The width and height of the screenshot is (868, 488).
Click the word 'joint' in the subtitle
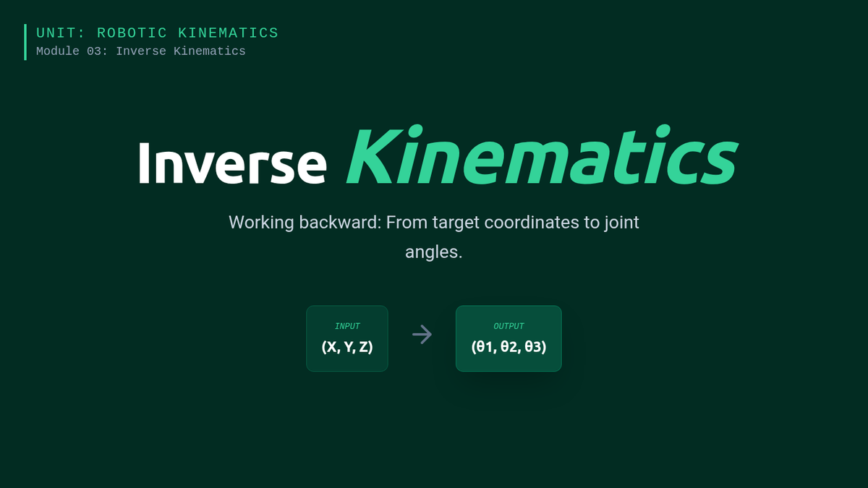(621, 222)
